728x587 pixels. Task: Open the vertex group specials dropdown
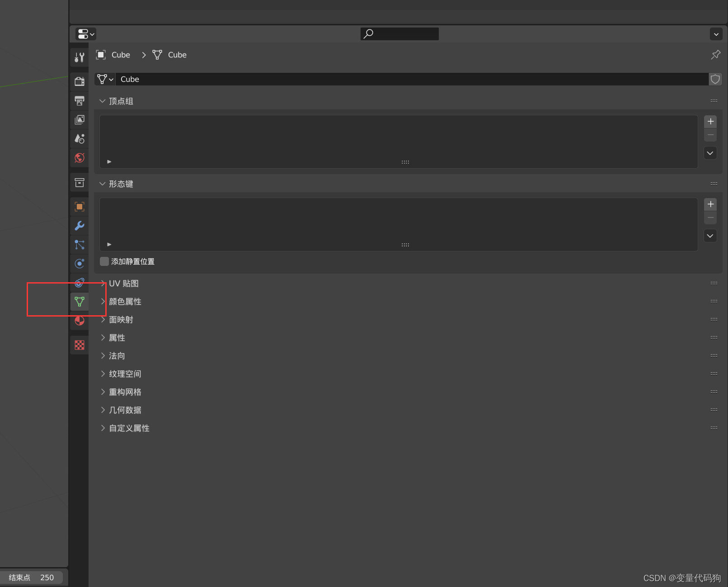(710, 153)
